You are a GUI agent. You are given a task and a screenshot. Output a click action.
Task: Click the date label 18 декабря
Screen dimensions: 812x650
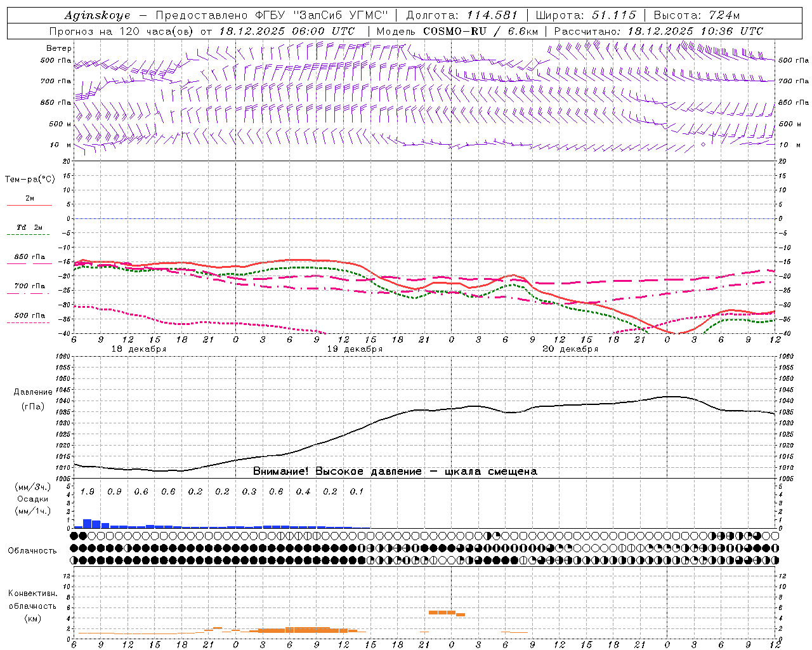(x=139, y=349)
